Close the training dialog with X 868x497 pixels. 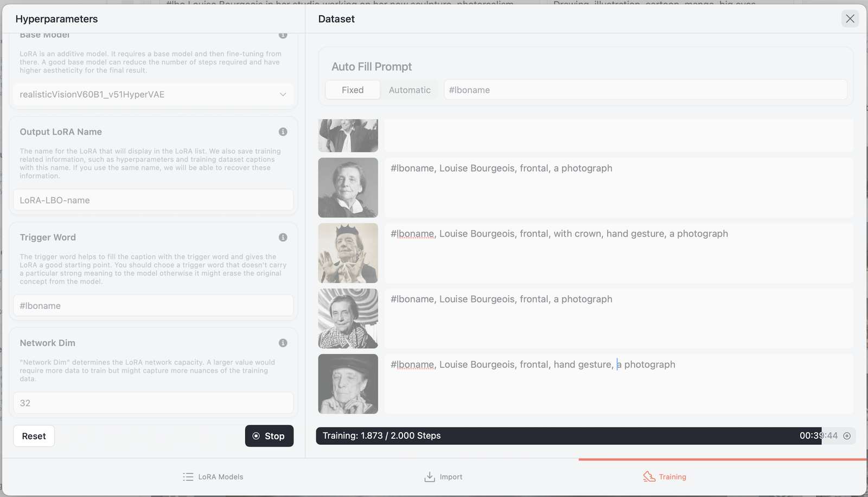(850, 19)
